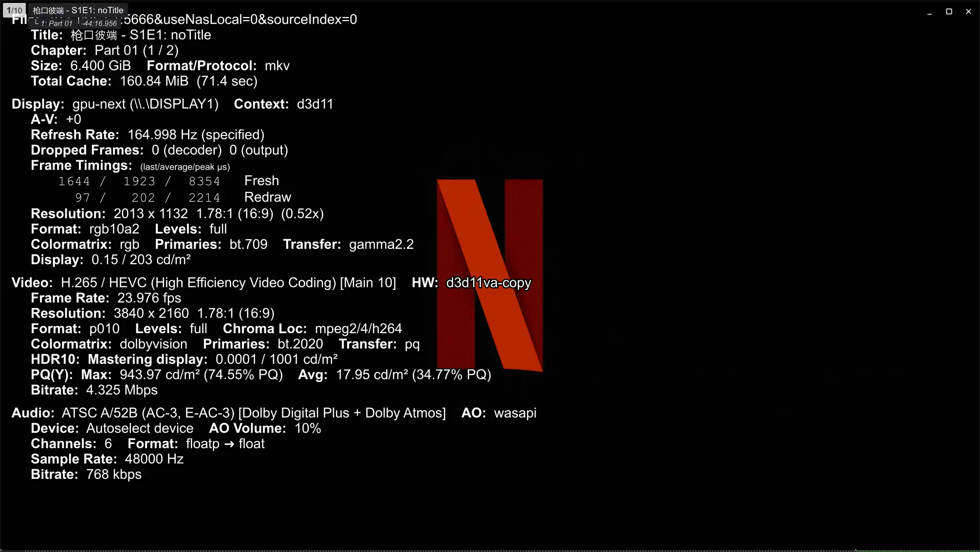Click the 'AO Volume: 10%' text
980x552 pixels.
pyautogui.click(x=265, y=428)
